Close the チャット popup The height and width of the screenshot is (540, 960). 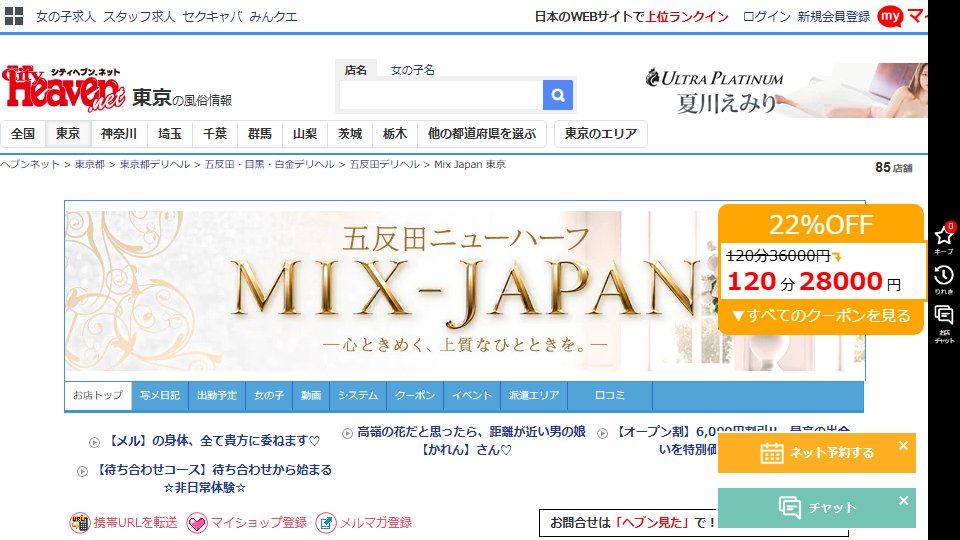[x=903, y=501]
